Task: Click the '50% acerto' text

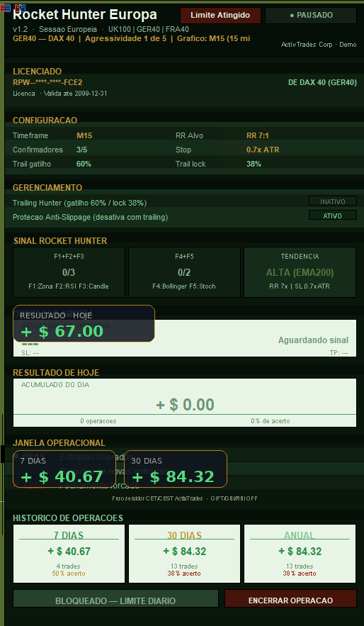Action: pyautogui.click(x=69, y=574)
